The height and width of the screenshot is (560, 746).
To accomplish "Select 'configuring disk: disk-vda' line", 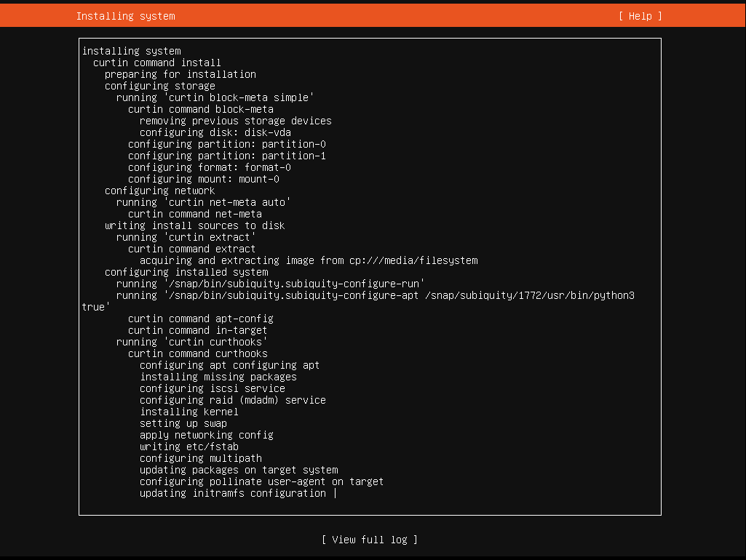I will pyautogui.click(x=215, y=132).
